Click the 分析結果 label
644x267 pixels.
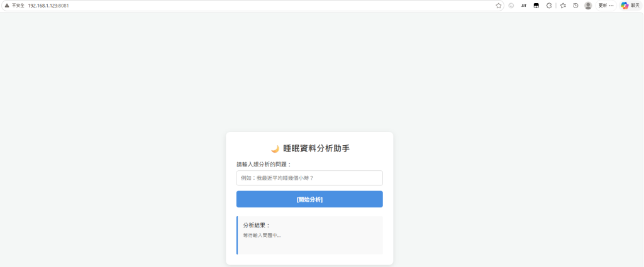257,225
